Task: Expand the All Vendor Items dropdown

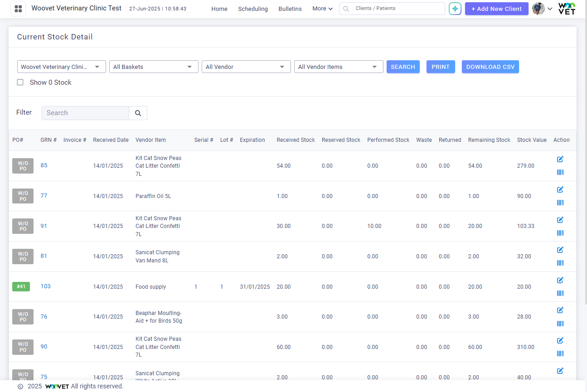Action: click(339, 66)
